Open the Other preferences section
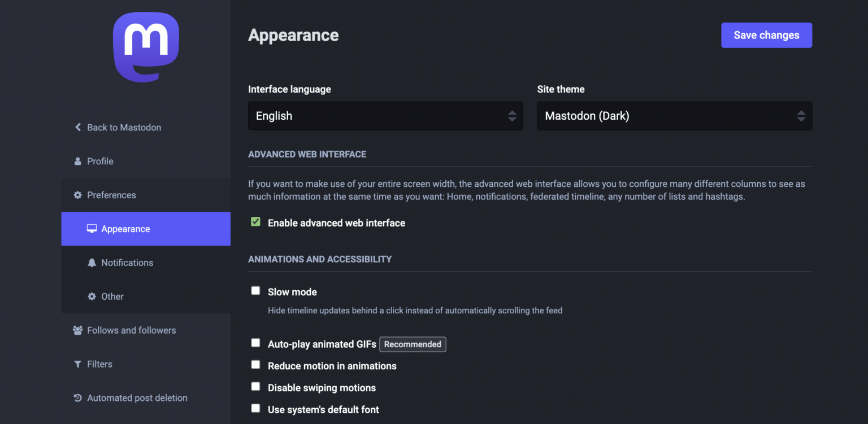 (x=112, y=296)
